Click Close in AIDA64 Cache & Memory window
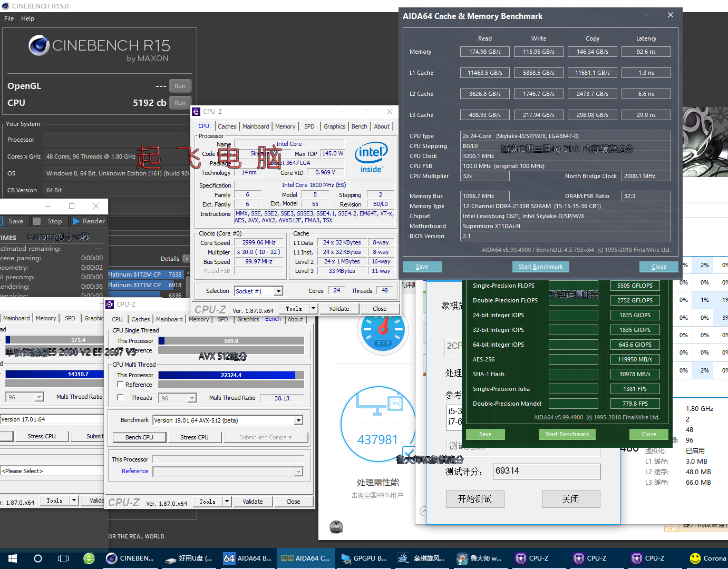 658,267
